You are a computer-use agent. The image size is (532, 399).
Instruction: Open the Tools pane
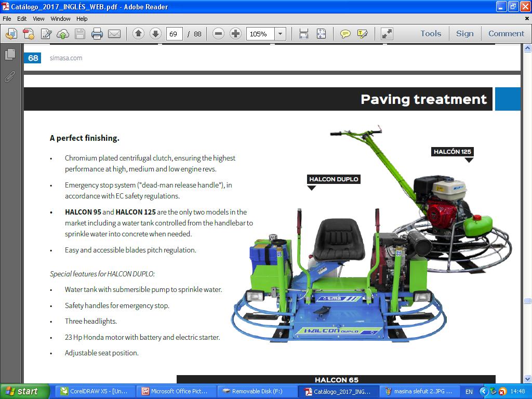pyautogui.click(x=431, y=34)
